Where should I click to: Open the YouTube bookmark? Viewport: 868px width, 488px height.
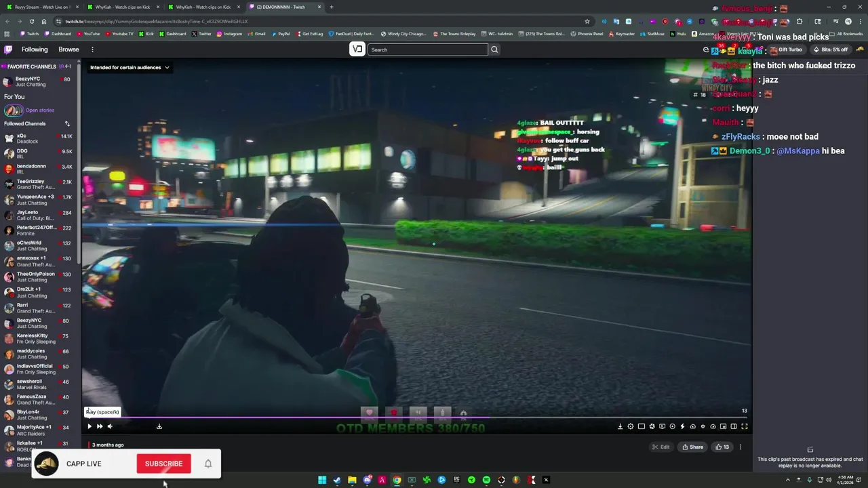tap(88, 34)
